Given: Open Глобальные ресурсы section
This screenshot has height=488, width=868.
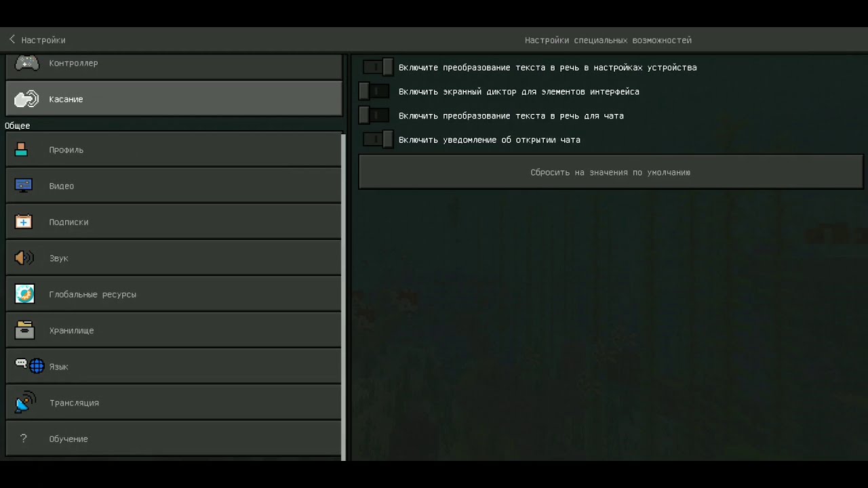Looking at the screenshot, I should click(174, 294).
